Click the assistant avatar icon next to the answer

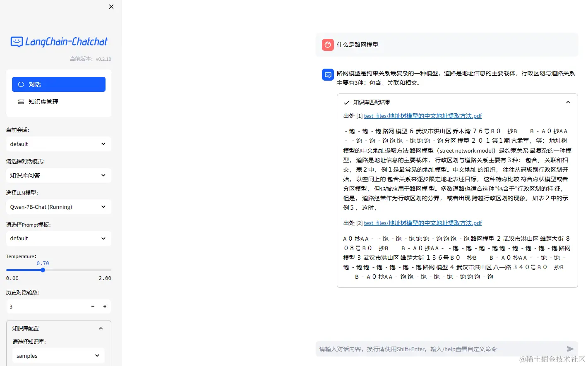(328, 75)
